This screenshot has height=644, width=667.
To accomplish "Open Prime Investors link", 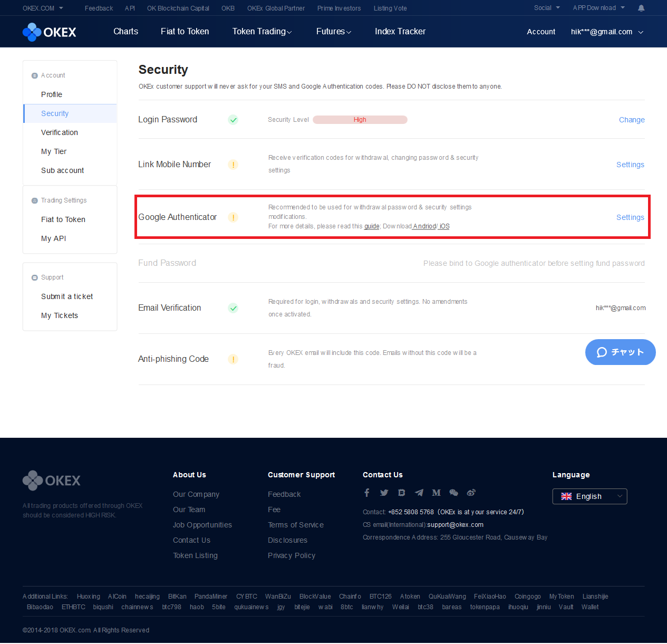I will [x=339, y=8].
